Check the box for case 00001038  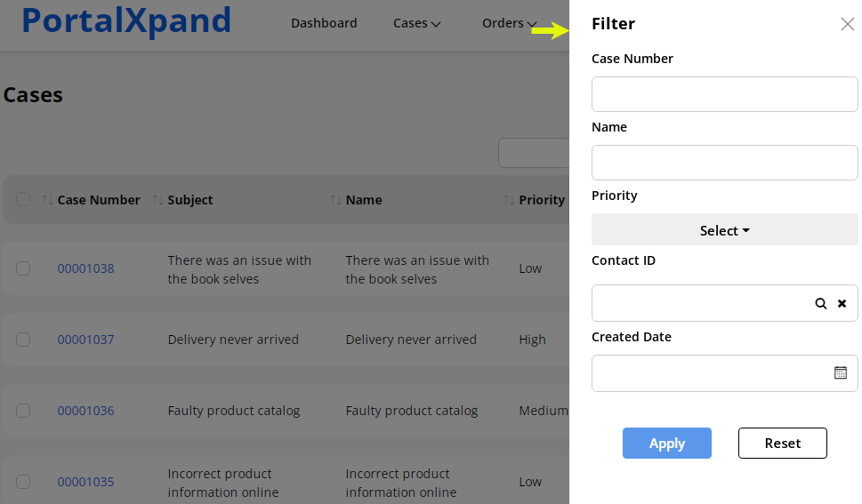point(23,268)
